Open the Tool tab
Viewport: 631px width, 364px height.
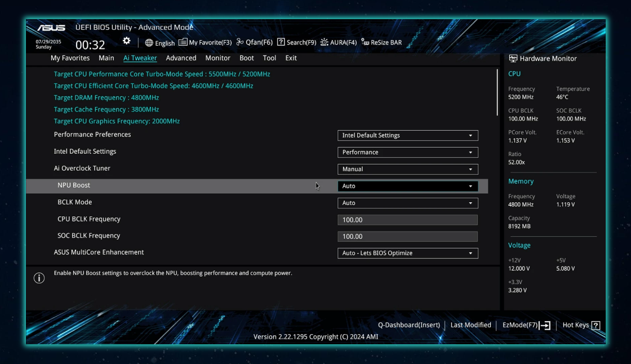[x=270, y=58]
